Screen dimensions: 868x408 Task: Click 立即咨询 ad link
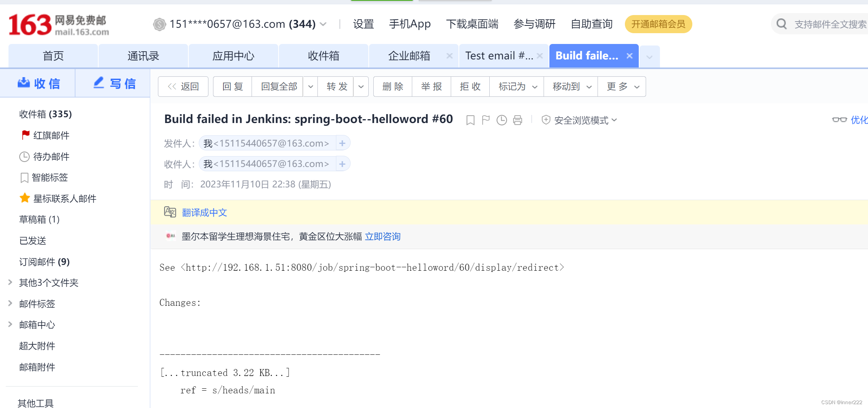click(x=383, y=236)
